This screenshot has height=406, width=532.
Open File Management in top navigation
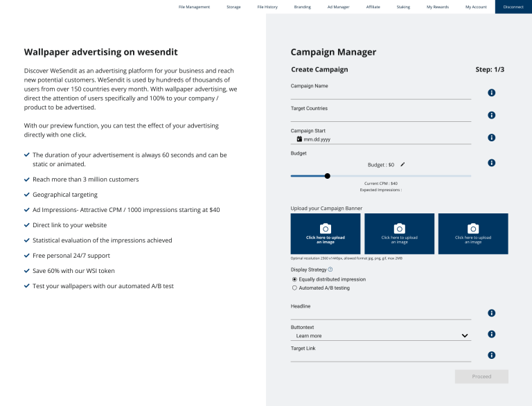click(x=194, y=7)
